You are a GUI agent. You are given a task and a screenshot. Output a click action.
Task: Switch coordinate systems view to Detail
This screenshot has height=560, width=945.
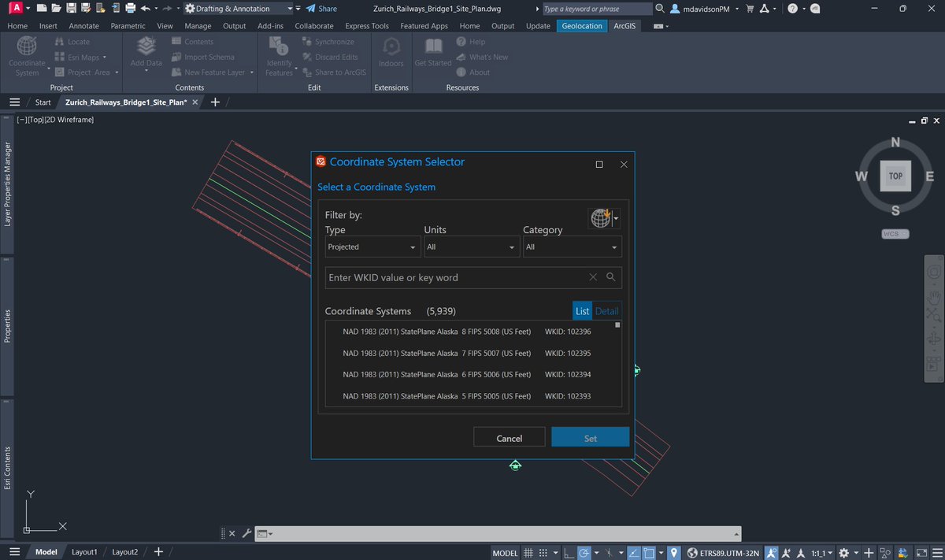coord(606,311)
